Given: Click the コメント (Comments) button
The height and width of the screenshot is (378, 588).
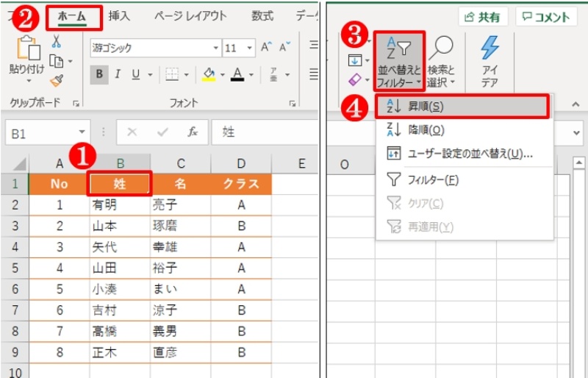Looking at the screenshot, I should click(545, 17).
